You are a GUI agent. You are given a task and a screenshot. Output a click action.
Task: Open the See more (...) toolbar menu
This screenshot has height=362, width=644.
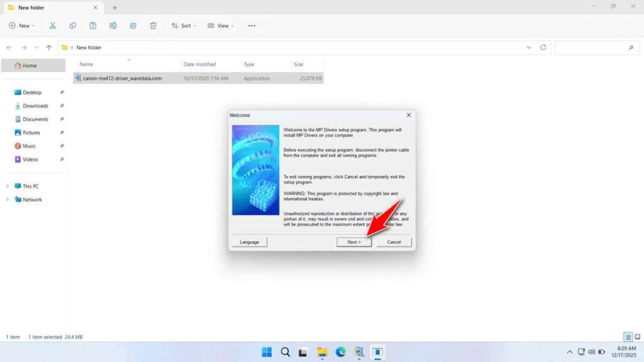(251, 25)
